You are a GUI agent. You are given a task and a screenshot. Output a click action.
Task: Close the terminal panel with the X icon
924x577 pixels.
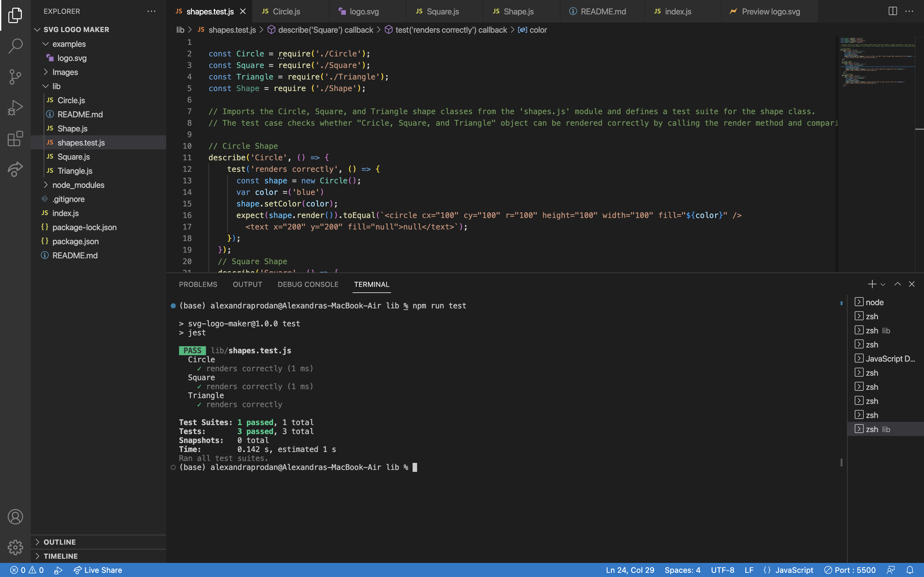pyautogui.click(x=912, y=284)
